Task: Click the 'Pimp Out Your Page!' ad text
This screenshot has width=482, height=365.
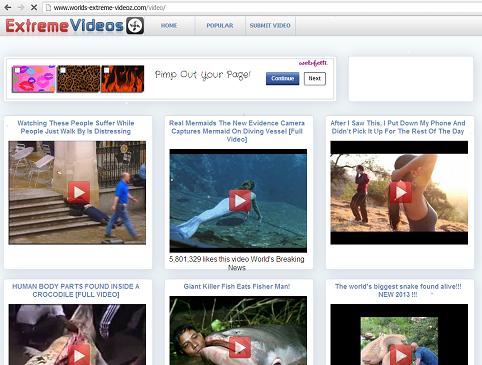Action: click(x=202, y=75)
